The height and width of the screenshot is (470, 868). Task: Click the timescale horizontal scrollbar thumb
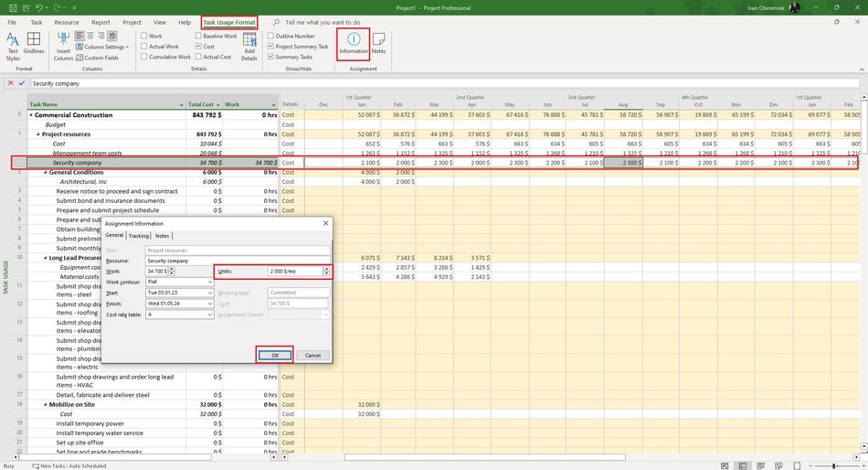point(485,457)
